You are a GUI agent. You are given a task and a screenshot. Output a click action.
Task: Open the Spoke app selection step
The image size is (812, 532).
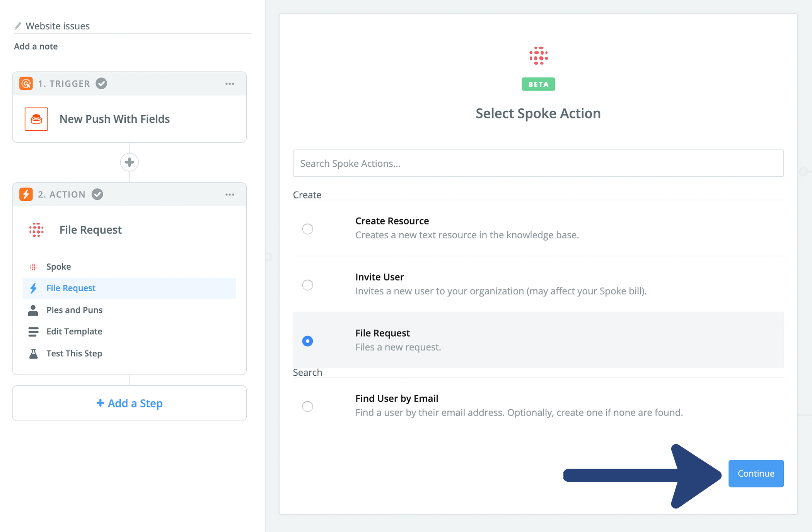[x=130, y=267]
